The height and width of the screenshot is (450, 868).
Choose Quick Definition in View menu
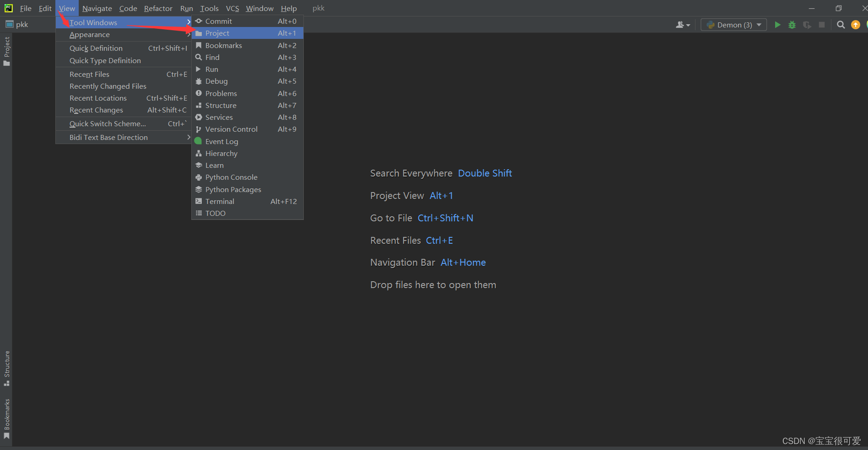coord(124,48)
